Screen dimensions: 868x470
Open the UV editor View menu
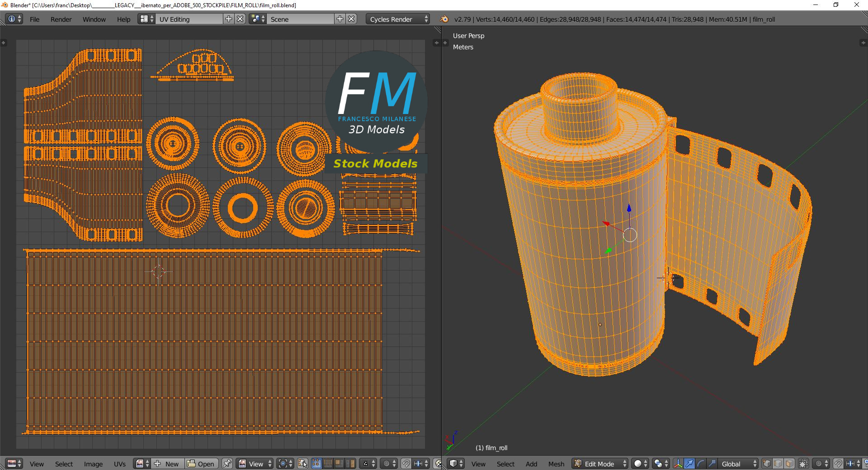pos(37,464)
